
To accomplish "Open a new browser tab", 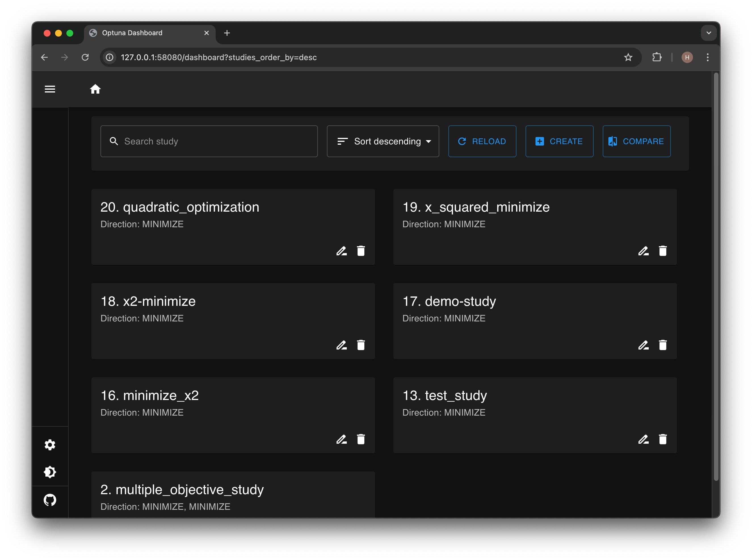I will click(x=227, y=33).
